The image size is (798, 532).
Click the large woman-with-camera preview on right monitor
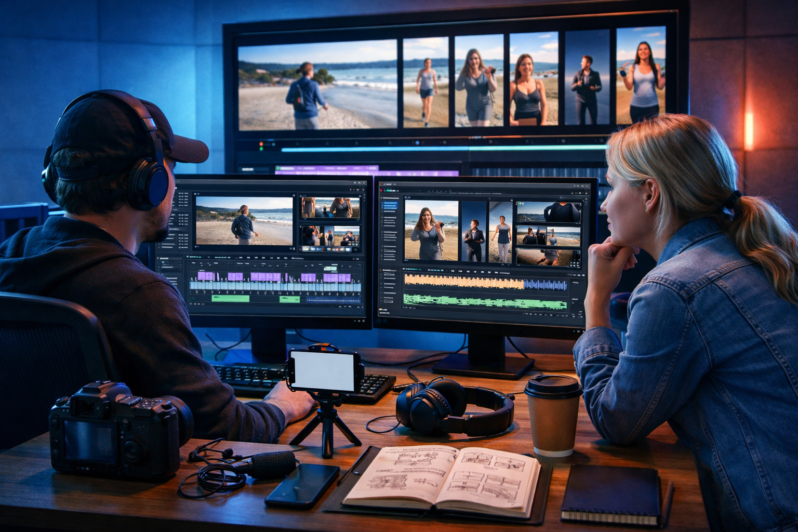431,230
